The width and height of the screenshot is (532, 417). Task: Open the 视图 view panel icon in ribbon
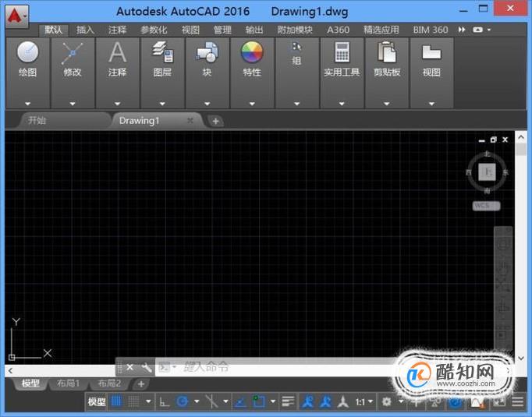point(431,52)
